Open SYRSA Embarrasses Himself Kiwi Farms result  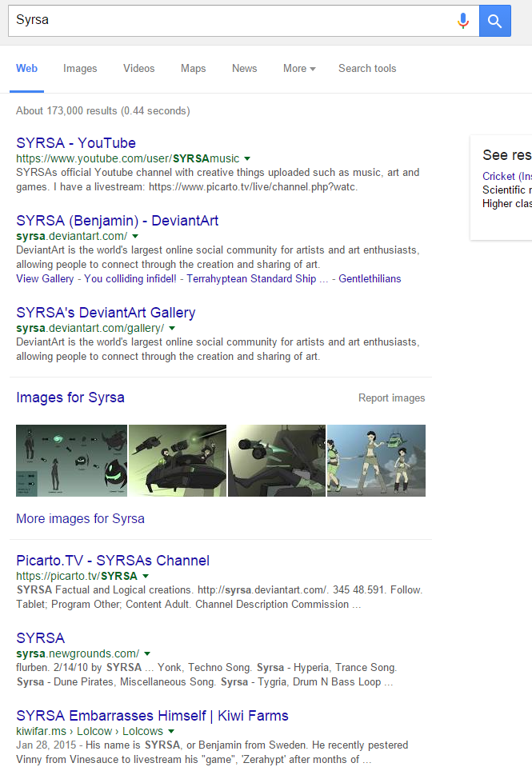coord(152,715)
